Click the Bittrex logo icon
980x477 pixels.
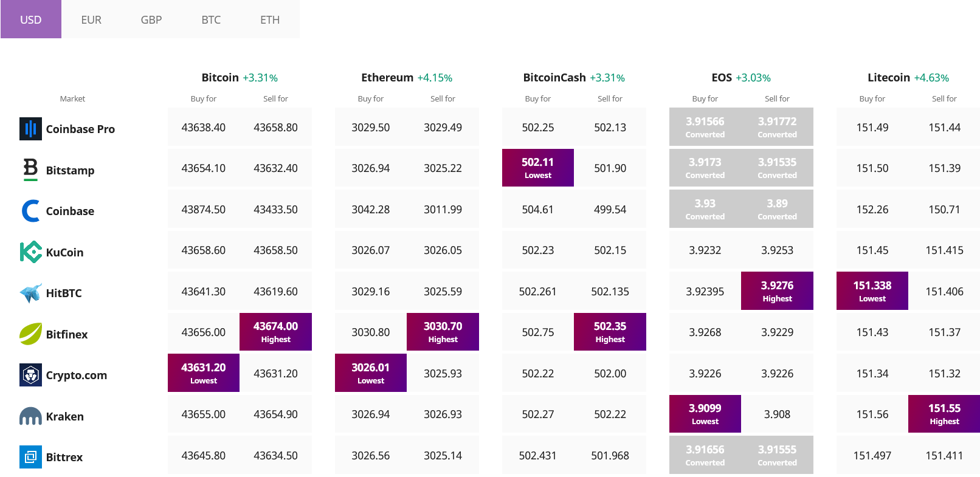(30, 457)
